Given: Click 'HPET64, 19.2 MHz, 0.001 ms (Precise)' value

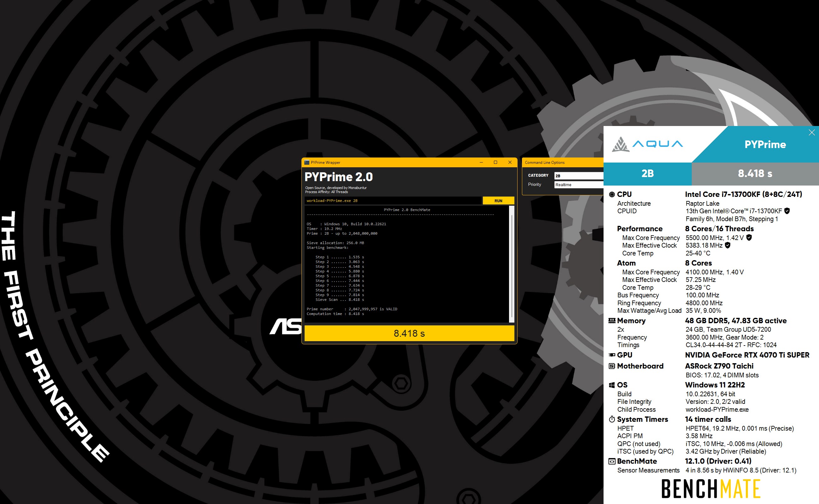Looking at the screenshot, I should tap(740, 428).
